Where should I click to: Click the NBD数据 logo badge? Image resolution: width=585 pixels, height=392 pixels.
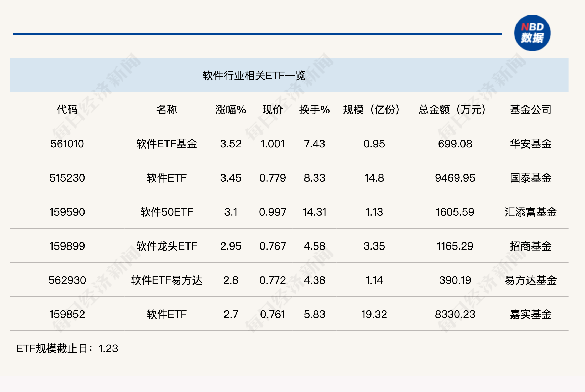coord(532,33)
